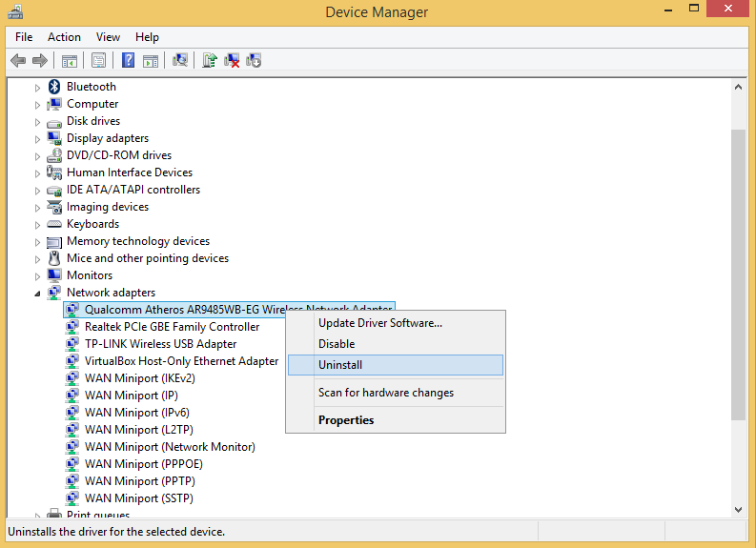The width and height of the screenshot is (756, 548).
Task: Select TP-LINK Wireless USB Adapter
Action: click(x=160, y=344)
